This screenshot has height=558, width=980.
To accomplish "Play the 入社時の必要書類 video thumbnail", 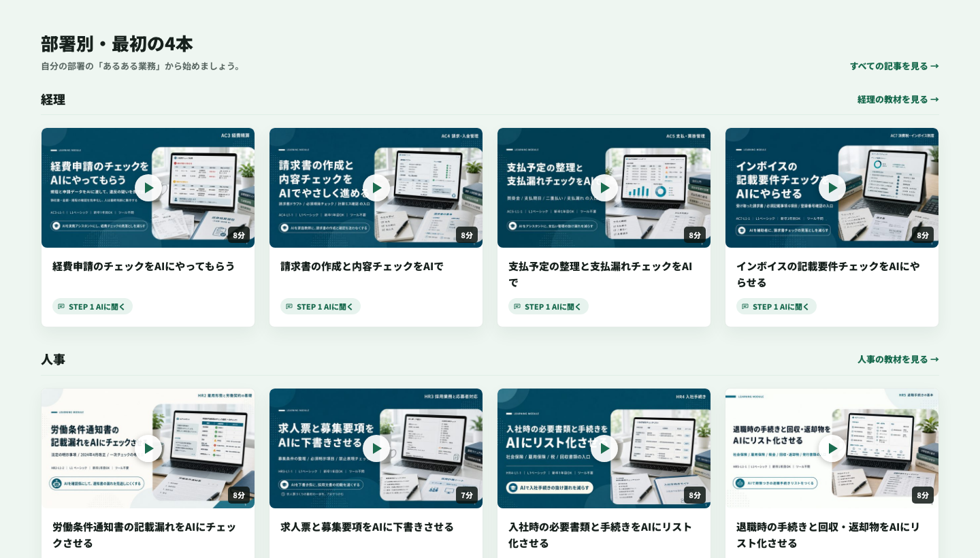I will [x=604, y=448].
